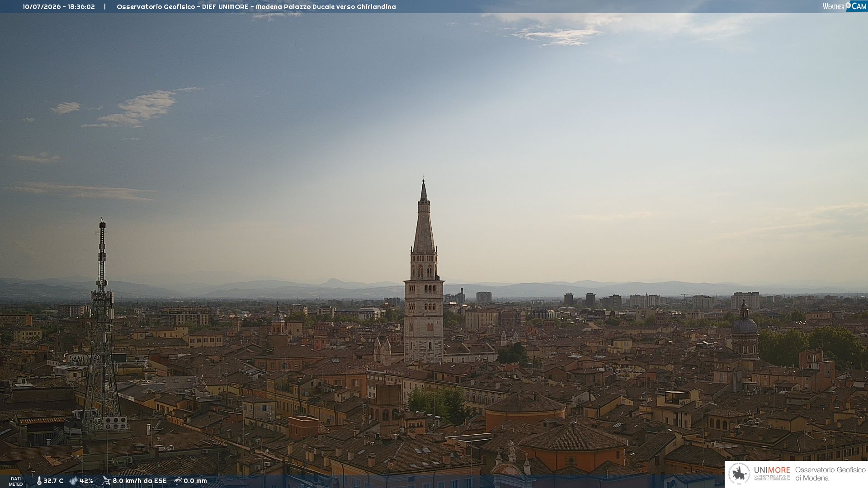The height and width of the screenshot is (488, 868).
Task: Click the rain umbrella icon
Action: (178, 481)
